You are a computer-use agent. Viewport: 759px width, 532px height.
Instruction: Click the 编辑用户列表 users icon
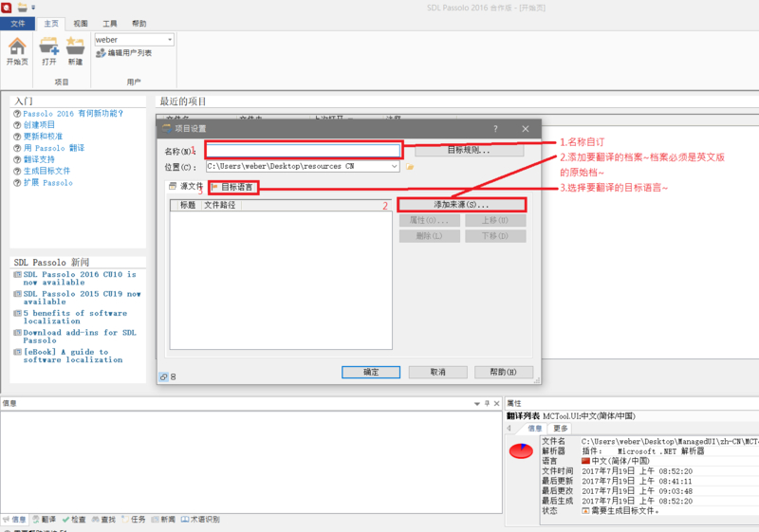(101, 53)
